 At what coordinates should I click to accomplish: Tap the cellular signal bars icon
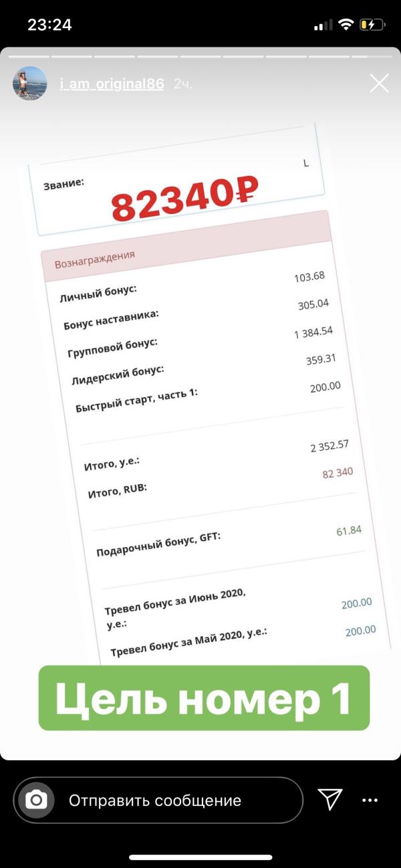pyautogui.click(x=323, y=26)
